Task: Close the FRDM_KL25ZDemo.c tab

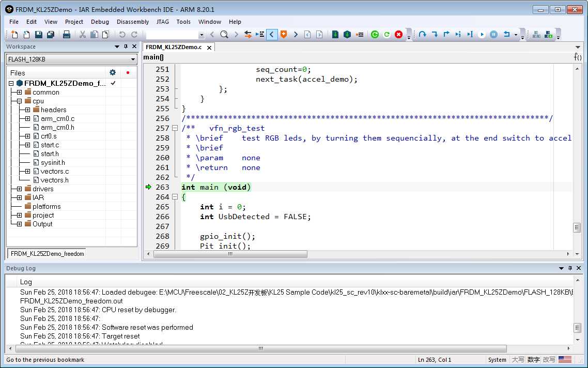Action: 209,47
